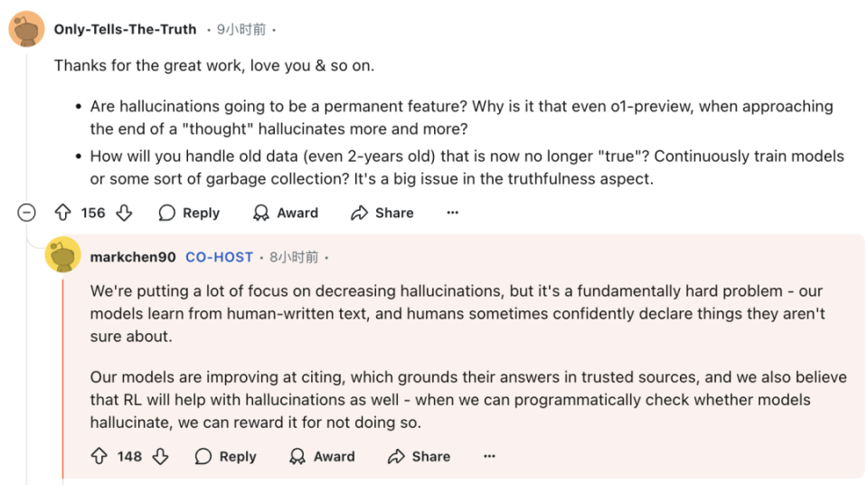Share markchen90's reply
Viewport: 868px width, 485px height.
coord(419,456)
